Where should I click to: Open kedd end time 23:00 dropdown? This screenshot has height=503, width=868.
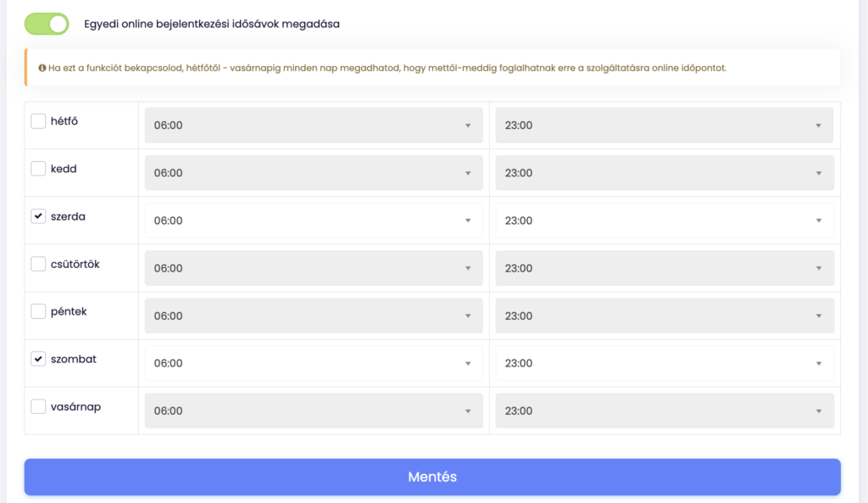(665, 173)
